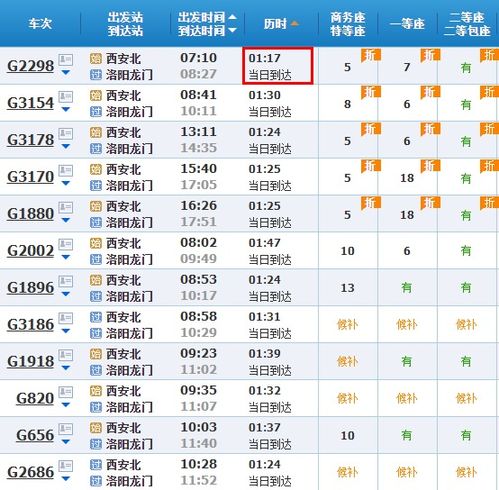
Task: Expand stop list arrow under G3170
Action: pos(66,183)
